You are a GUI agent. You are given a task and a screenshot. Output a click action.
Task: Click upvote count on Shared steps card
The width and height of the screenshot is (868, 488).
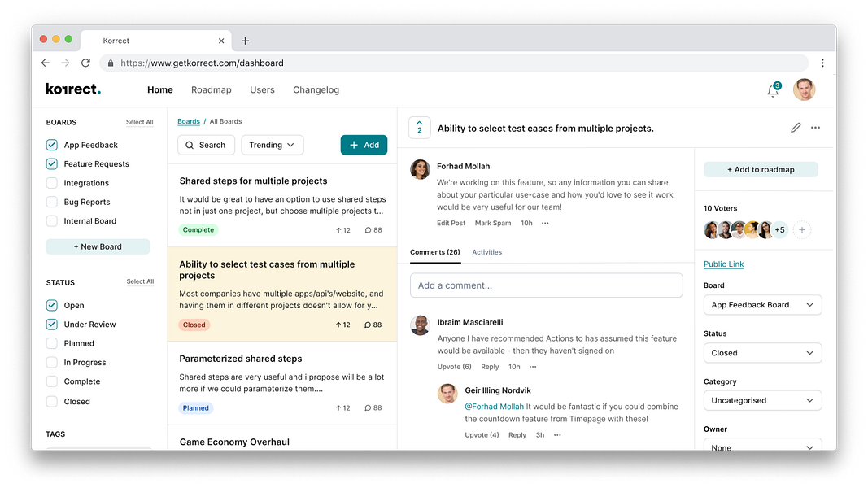coord(343,230)
